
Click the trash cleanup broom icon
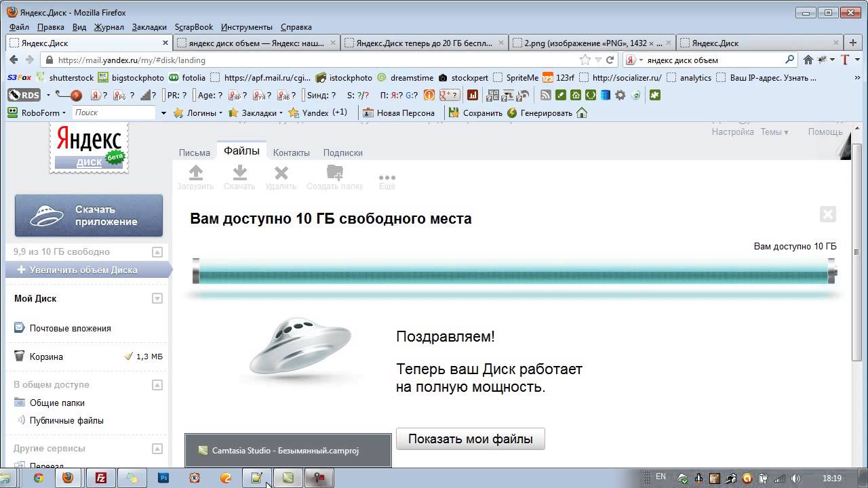tap(128, 356)
